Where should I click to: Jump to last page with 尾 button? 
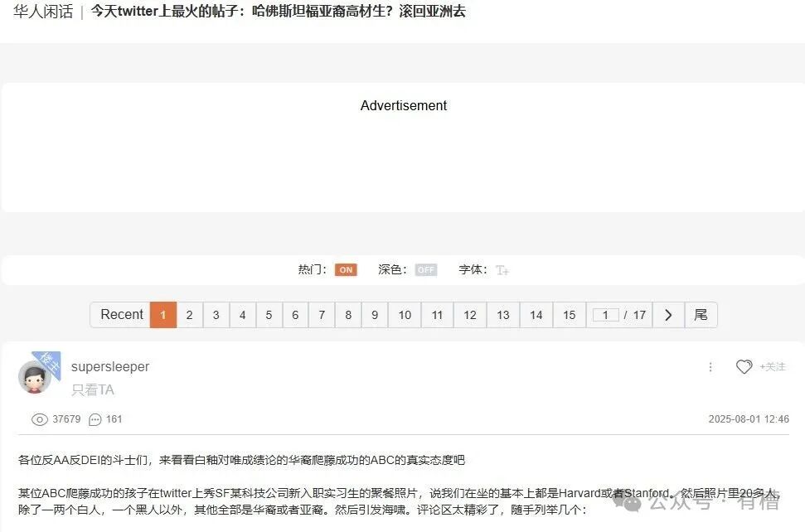701,315
